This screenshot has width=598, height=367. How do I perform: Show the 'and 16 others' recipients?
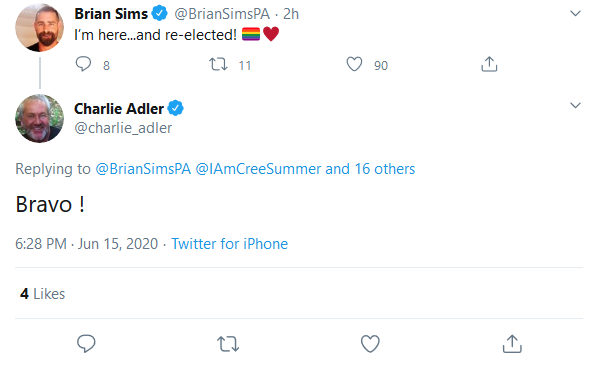(370, 169)
